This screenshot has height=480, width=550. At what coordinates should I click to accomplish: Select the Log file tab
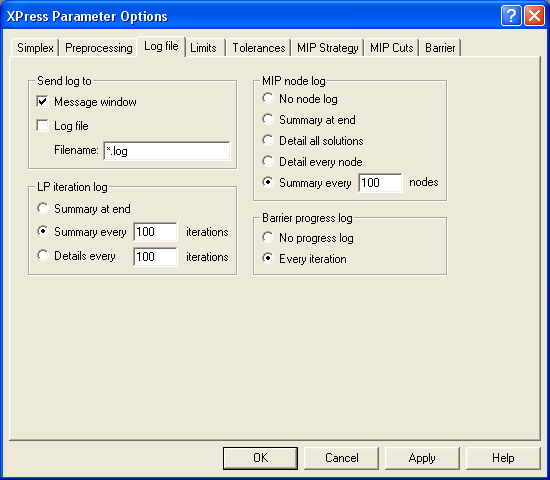tap(161, 46)
